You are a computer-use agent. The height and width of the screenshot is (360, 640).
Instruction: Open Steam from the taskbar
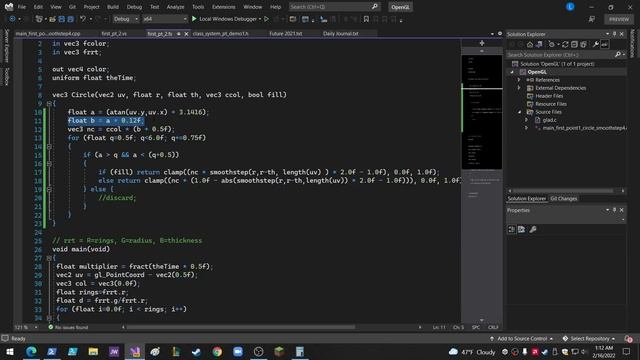196,351
